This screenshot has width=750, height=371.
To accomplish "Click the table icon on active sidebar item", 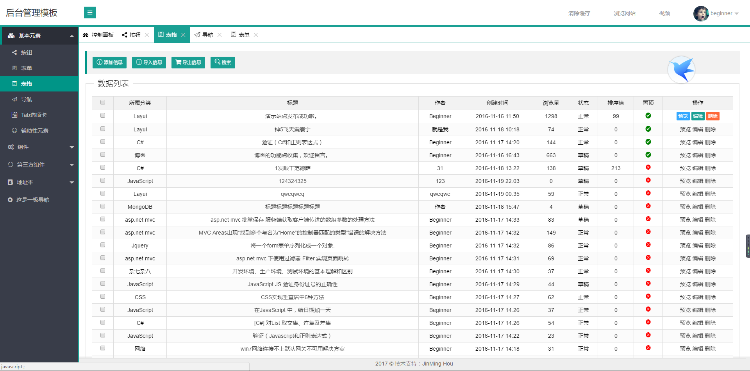I will pyautogui.click(x=14, y=84).
